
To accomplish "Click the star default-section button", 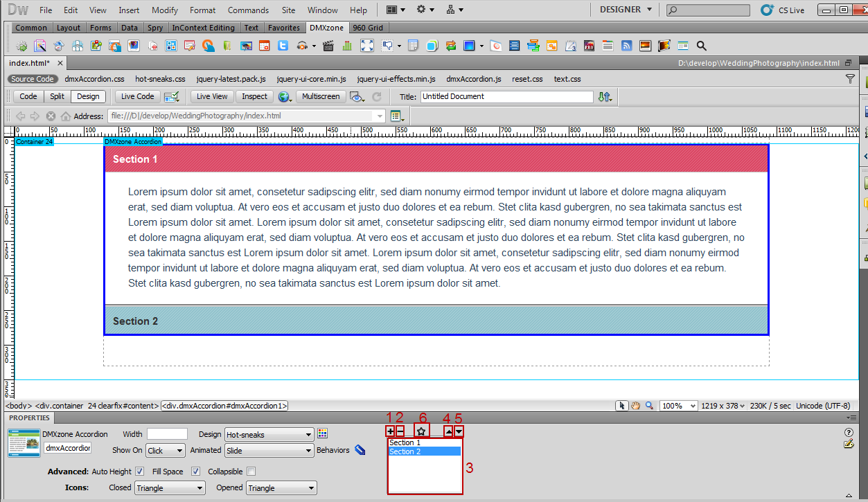I will tap(421, 431).
